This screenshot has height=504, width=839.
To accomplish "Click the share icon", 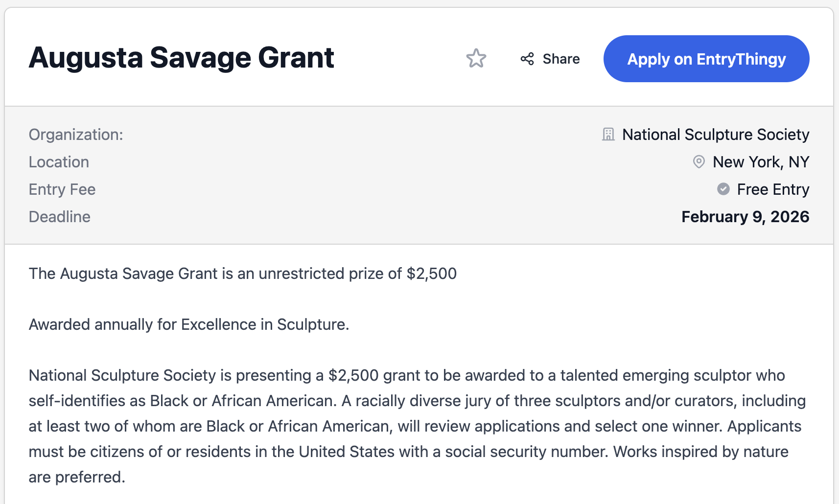I will (527, 59).
